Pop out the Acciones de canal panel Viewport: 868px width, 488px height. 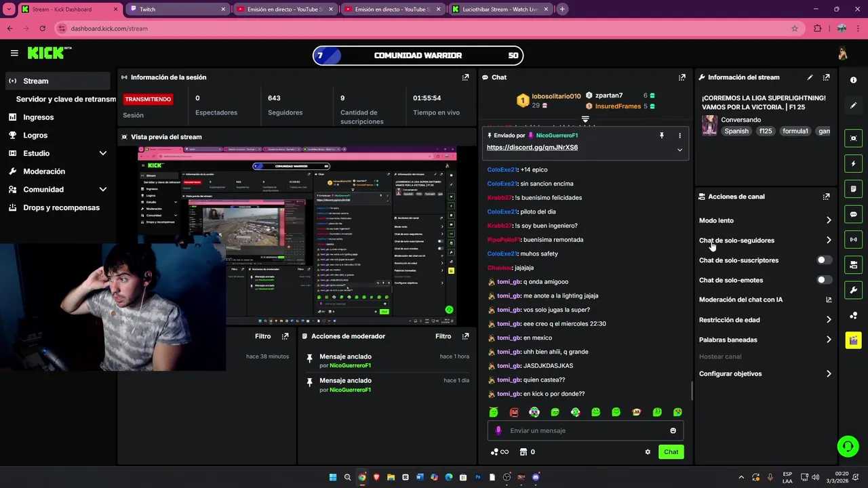826,197
